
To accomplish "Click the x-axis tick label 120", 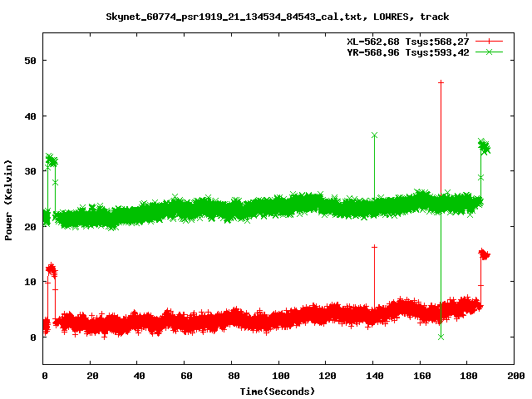I will click(328, 376).
